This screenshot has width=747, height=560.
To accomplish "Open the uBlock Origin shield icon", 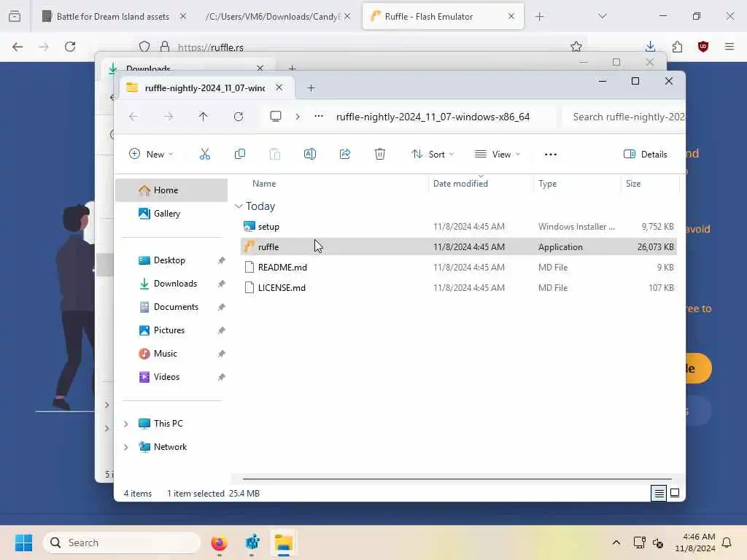I will pos(703,47).
